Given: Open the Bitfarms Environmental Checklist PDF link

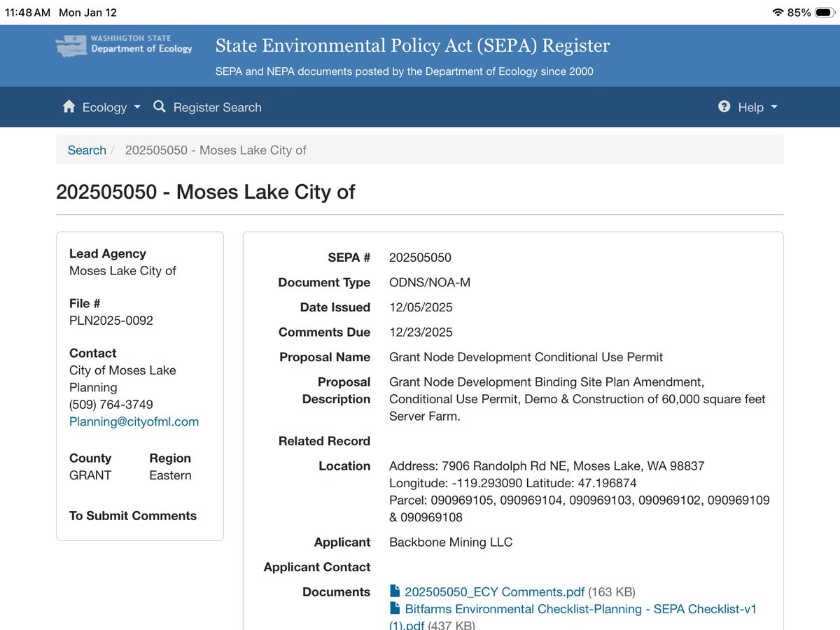Looking at the screenshot, I should point(573,617).
